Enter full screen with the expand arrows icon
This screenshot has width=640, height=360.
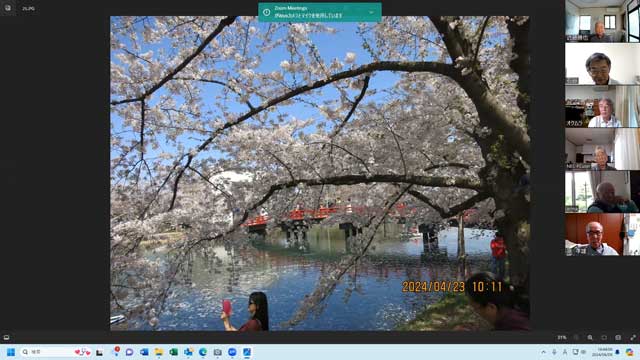[633, 338]
